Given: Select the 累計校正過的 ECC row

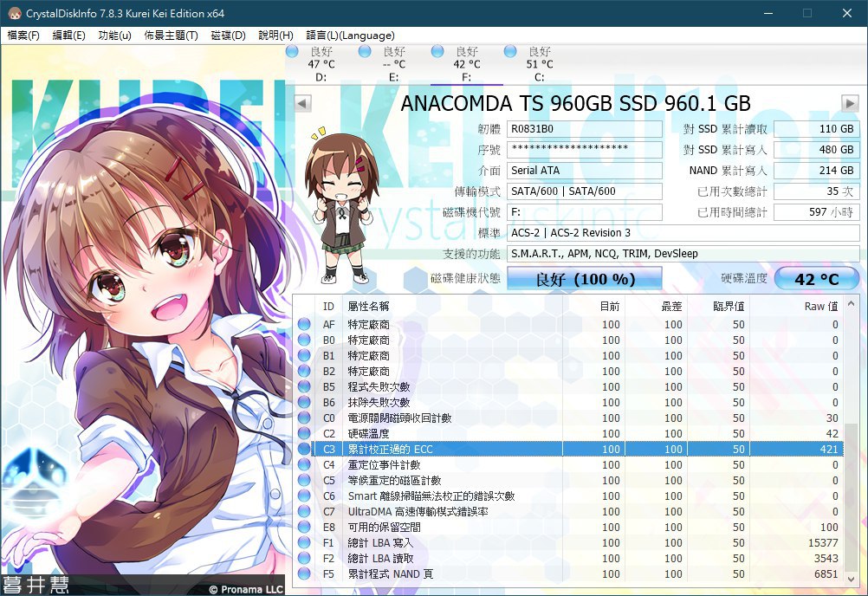Looking at the screenshot, I should tap(568, 449).
